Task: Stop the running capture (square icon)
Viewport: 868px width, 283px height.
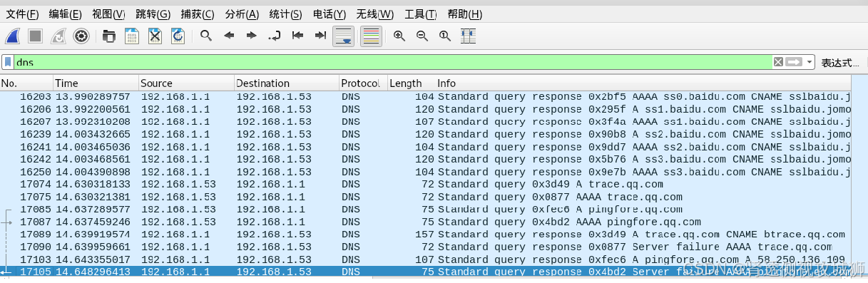Action: 36,36
